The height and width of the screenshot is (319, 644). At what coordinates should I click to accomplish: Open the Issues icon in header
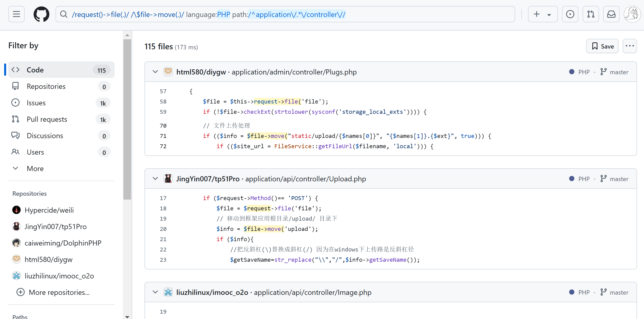click(570, 14)
